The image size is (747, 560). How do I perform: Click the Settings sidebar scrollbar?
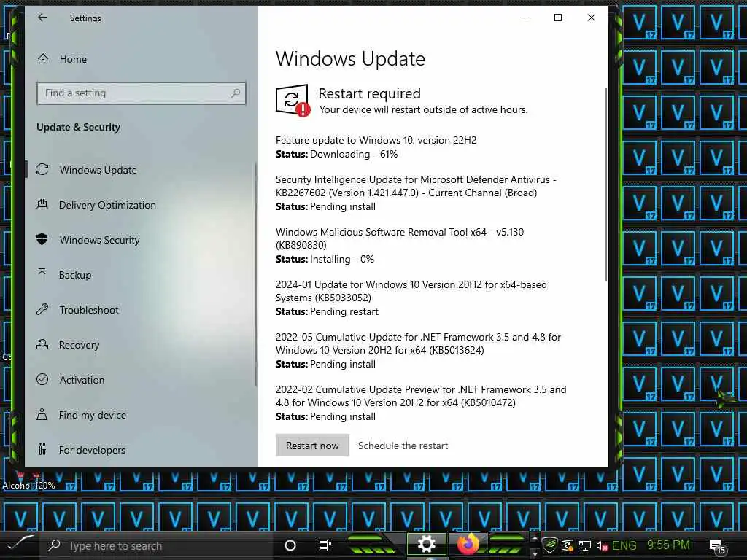click(x=256, y=274)
